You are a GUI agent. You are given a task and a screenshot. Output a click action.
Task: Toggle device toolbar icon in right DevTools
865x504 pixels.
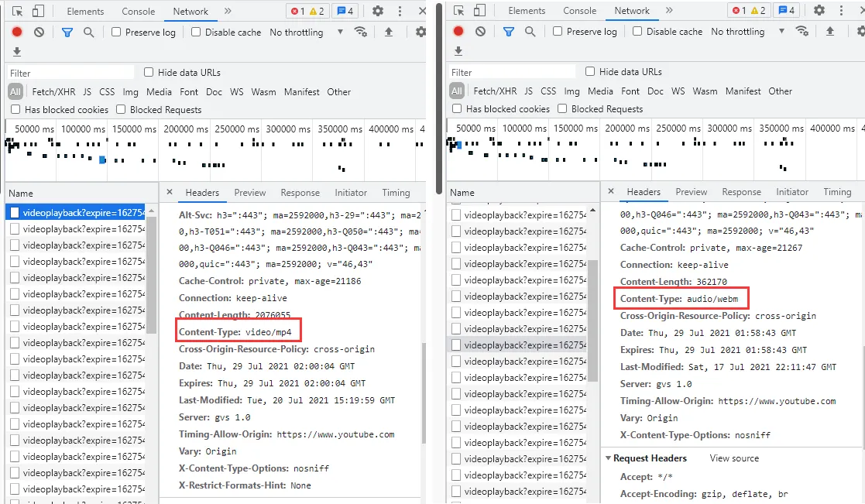coord(479,11)
